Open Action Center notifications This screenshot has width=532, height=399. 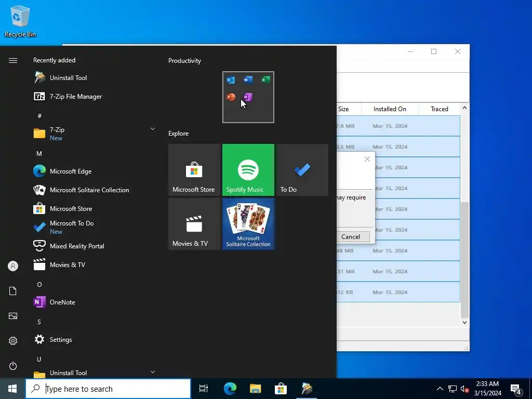tap(516, 389)
